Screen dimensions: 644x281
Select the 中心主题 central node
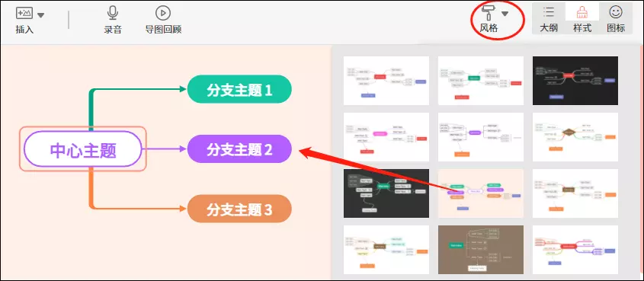[x=83, y=149]
